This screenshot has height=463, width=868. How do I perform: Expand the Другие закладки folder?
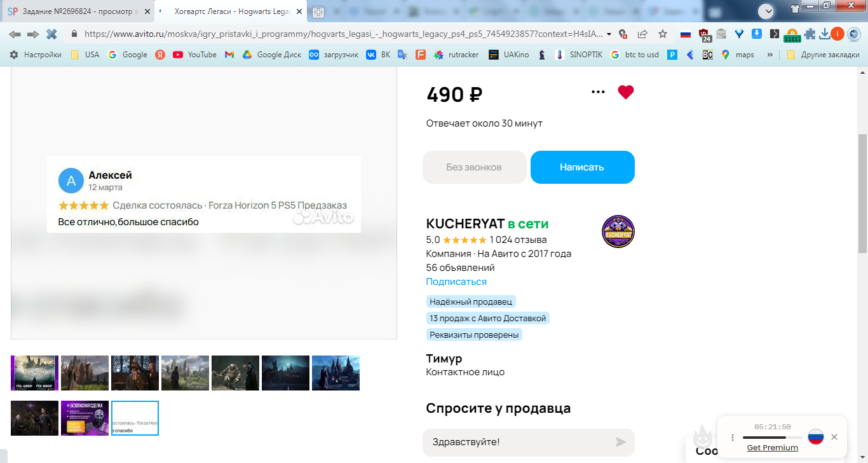coord(823,55)
